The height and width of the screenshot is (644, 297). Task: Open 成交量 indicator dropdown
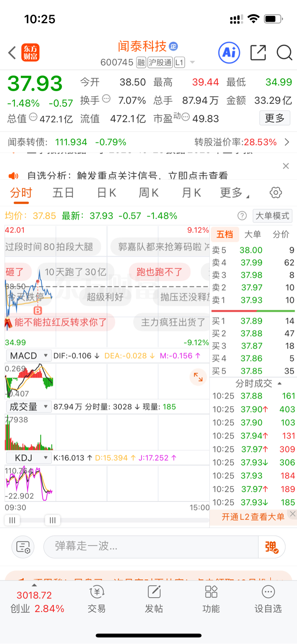[29, 407]
